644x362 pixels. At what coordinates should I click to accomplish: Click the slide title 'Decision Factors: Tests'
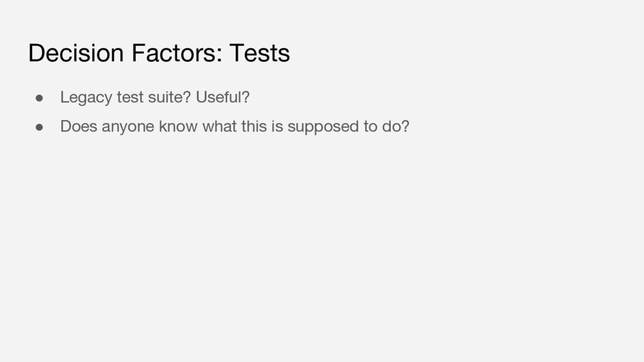(x=159, y=54)
